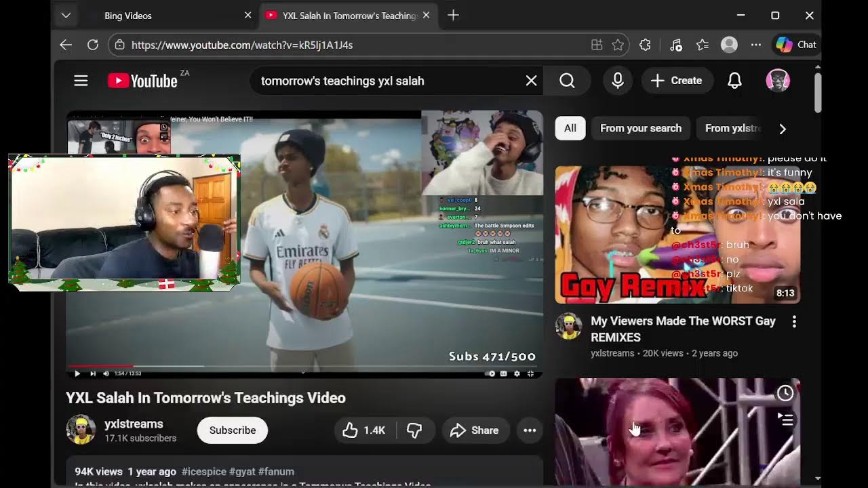The image size is (868, 488).
Task: Click the grid-plus icon in address bar
Action: [x=597, y=45]
